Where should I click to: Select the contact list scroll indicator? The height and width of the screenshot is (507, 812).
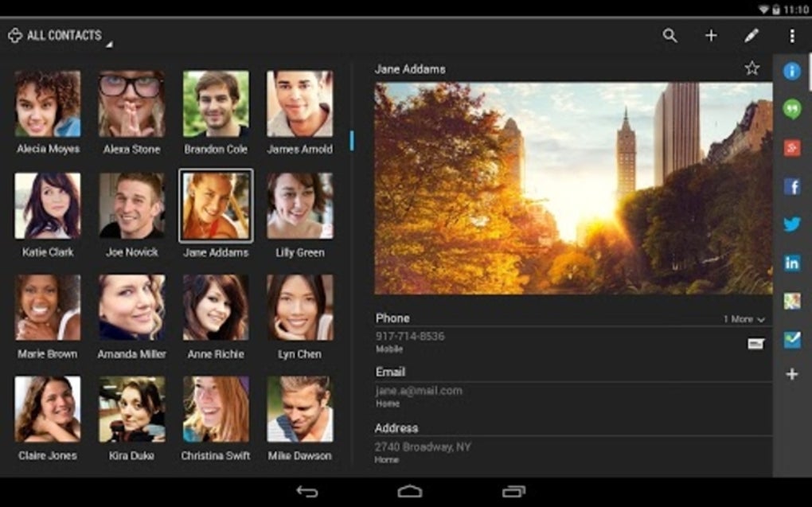click(352, 140)
